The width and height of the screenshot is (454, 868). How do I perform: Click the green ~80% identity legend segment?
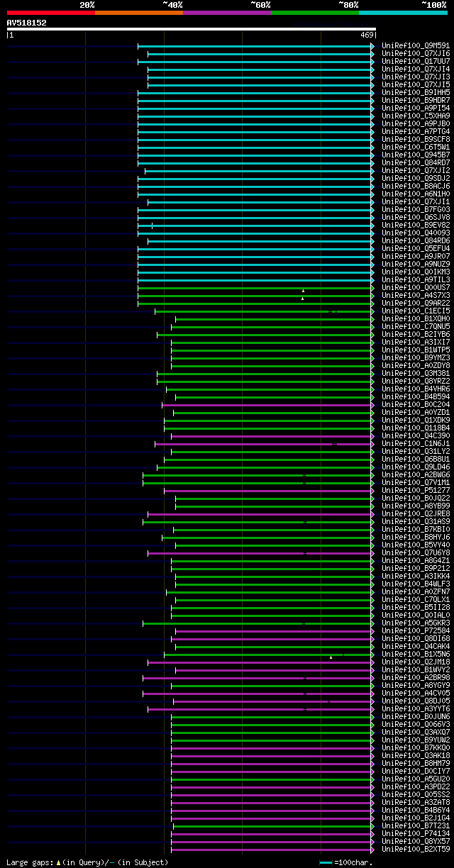tap(315, 13)
